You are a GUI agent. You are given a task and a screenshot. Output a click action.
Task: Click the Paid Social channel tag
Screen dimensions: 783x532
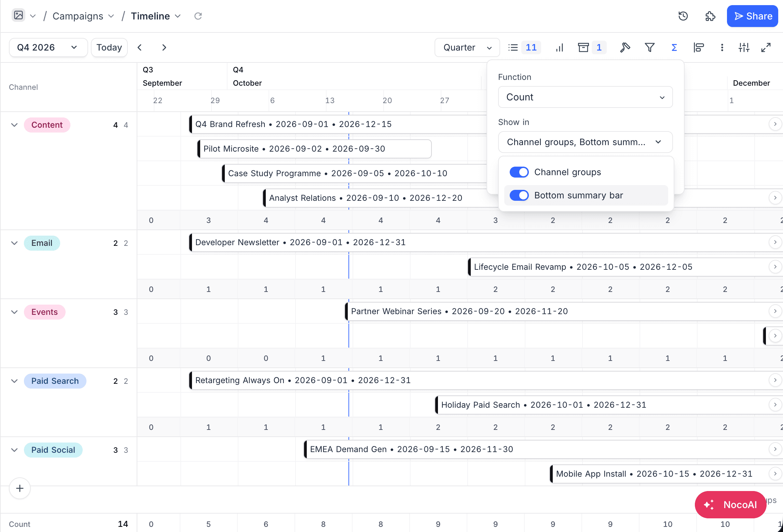pos(53,450)
